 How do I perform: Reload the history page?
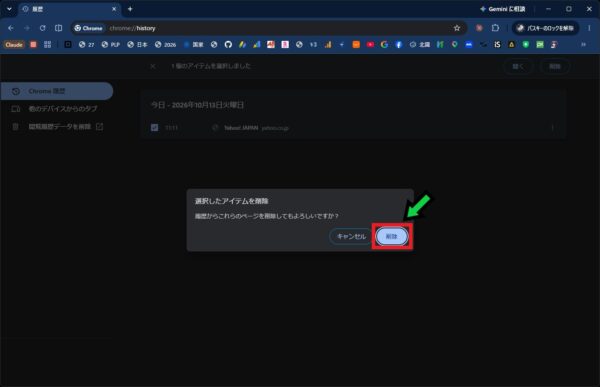(42, 28)
